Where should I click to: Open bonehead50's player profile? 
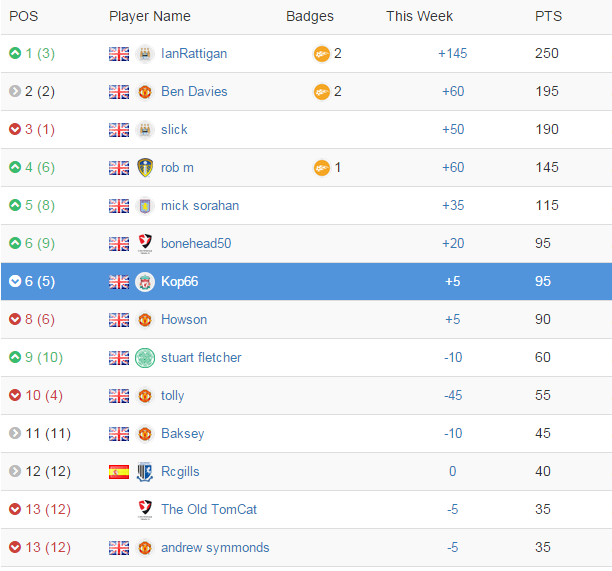[x=196, y=244]
